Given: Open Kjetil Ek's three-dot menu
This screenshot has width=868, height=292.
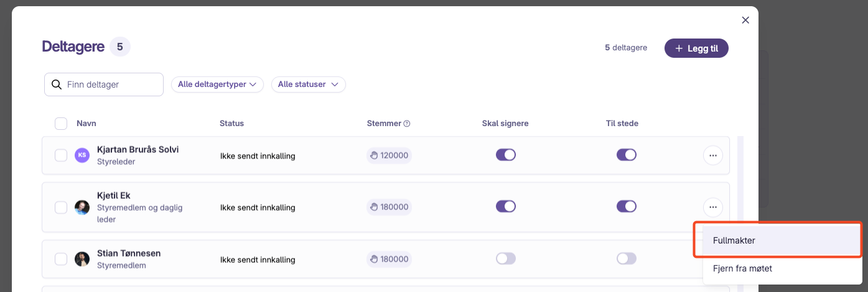Looking at the screenshot, I should [712, 206].
